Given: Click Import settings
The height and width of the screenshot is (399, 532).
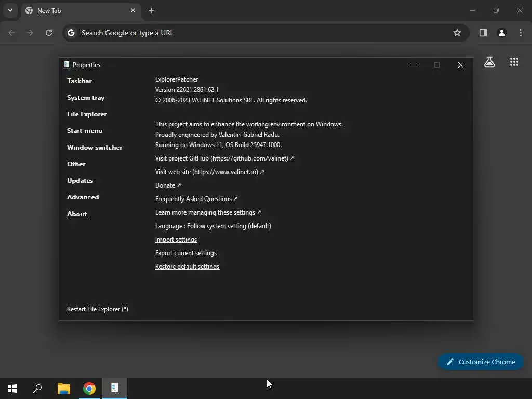Looking at the screenshot, I should point(176,240).
